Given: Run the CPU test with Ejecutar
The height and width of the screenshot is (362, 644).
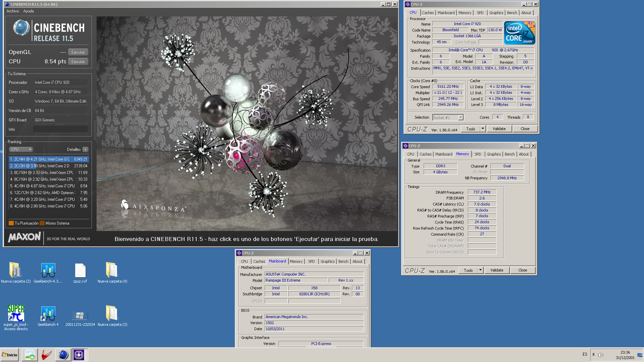Looking at the screenshot, I should click(x=78, y=62).
